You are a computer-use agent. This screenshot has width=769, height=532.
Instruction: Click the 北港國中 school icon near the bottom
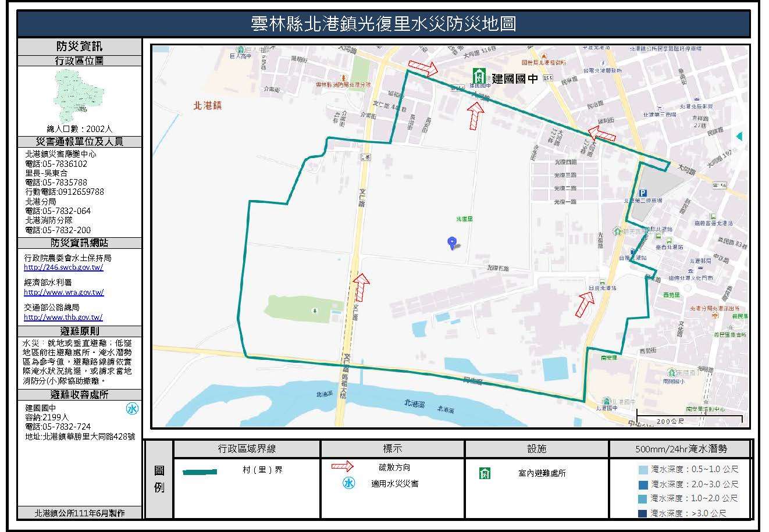607,401
